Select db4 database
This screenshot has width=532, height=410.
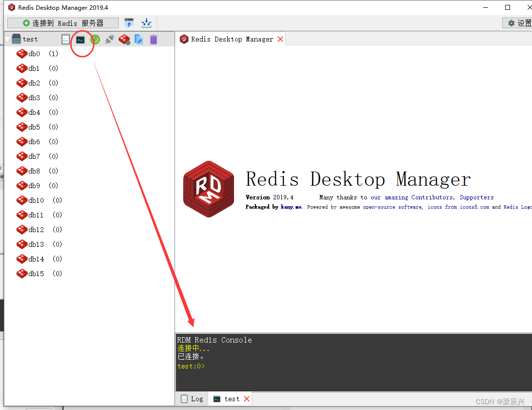(37, 112)
